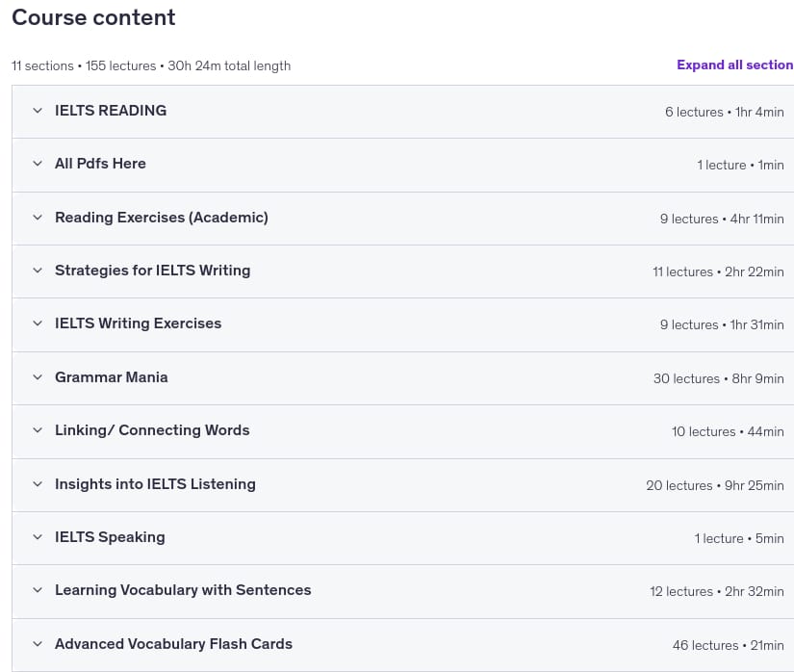This screenshot has height=672, width=794.
Task: Click the Course content heading
Action: (93, 17)
